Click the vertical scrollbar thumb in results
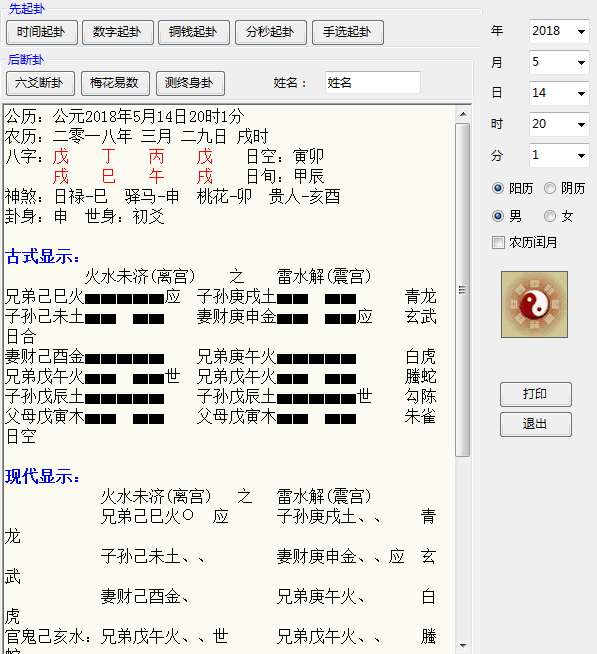The image size is (597, 654). [463, 290]
